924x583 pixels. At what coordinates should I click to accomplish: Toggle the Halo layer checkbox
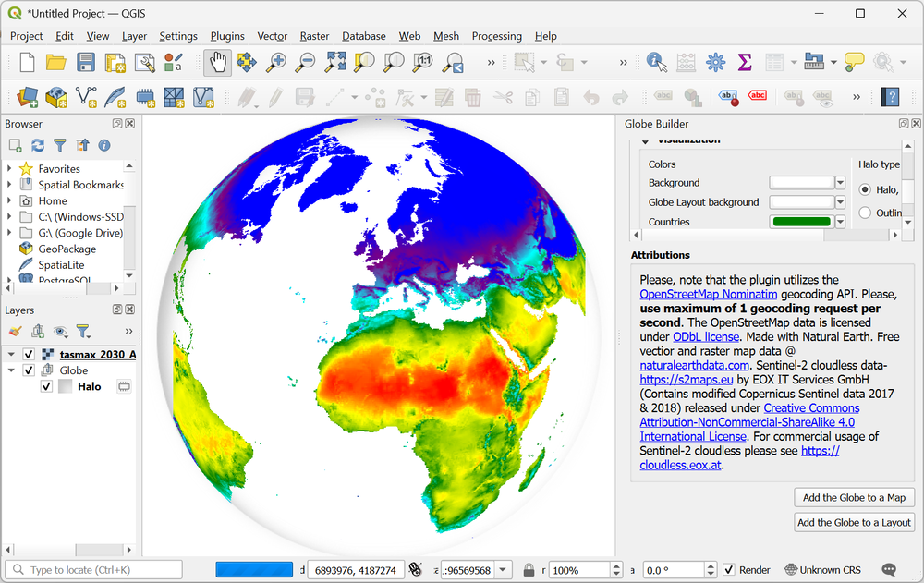pyautogui.click(x=46, y=387)
